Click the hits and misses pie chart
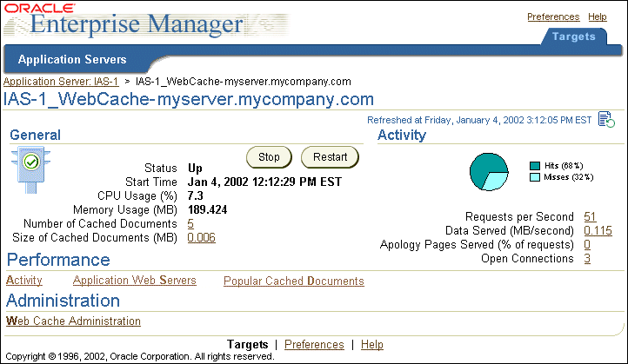628x364 pixels. pos(489,172)
